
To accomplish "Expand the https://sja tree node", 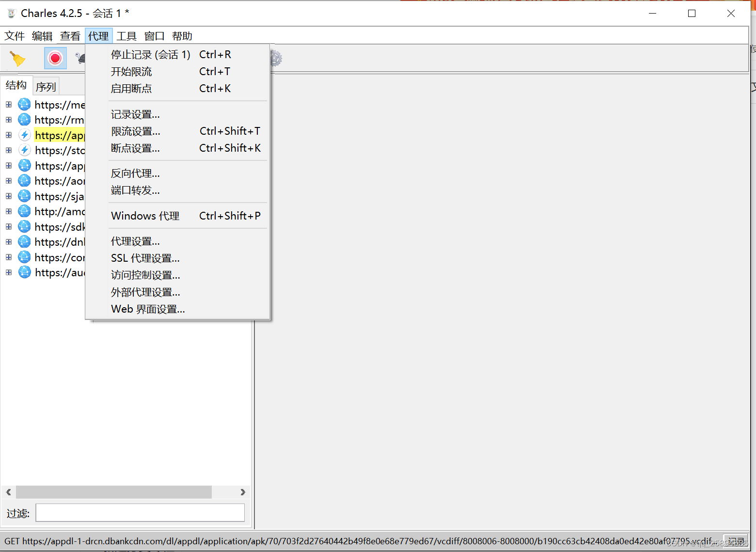I will [9, 196].
